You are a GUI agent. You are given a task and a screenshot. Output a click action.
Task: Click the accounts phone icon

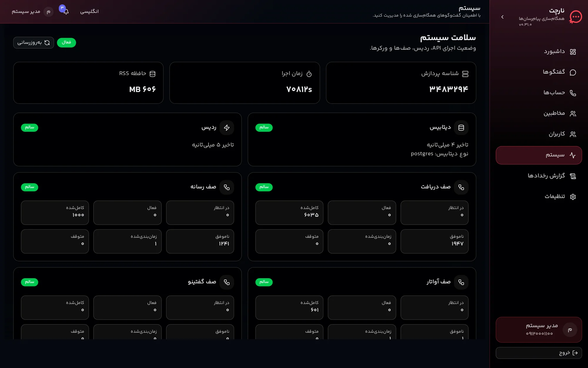[573, 93]
